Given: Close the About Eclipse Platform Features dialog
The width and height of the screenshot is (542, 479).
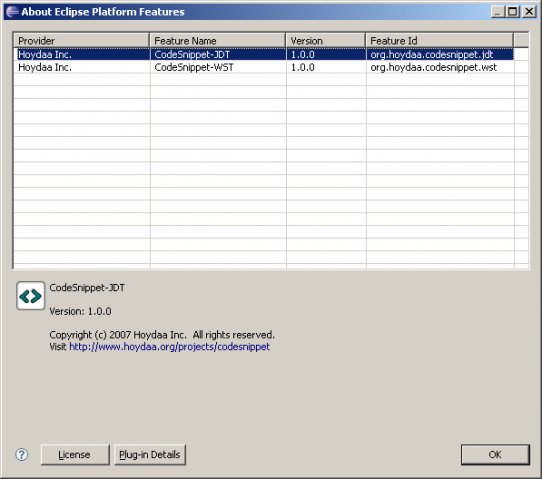Looking at the screenshot, I should coord(529,12).
